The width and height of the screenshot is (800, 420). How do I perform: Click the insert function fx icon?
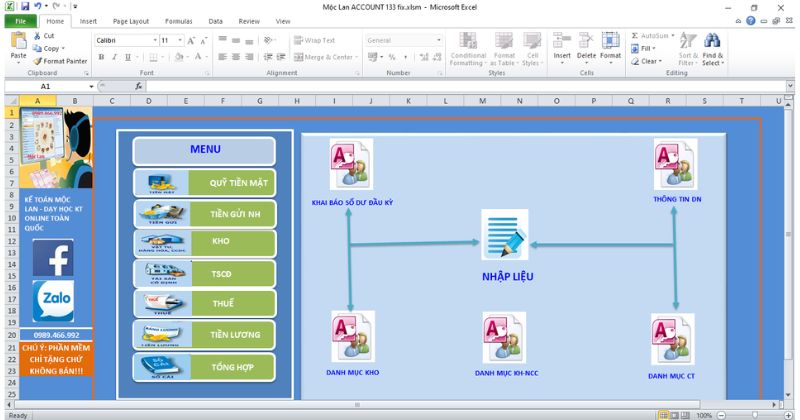(x=139, y=86)
